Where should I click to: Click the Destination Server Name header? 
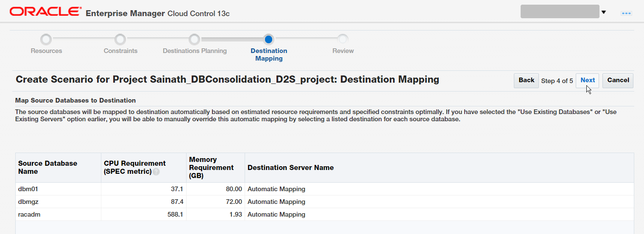tap(439, 167)
